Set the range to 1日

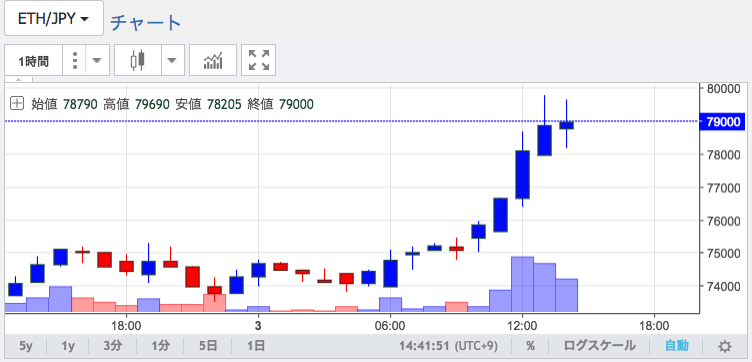click(x=255, y=346)
